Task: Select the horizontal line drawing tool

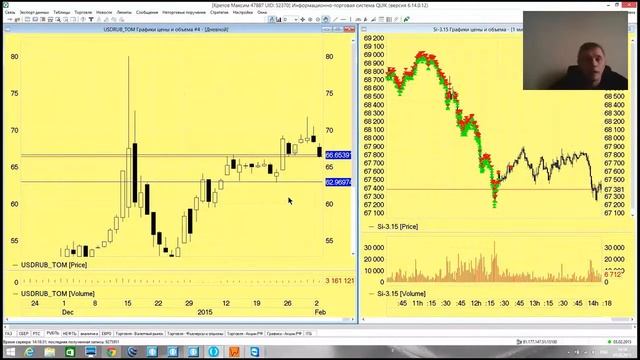Action: tap(343, 19)
